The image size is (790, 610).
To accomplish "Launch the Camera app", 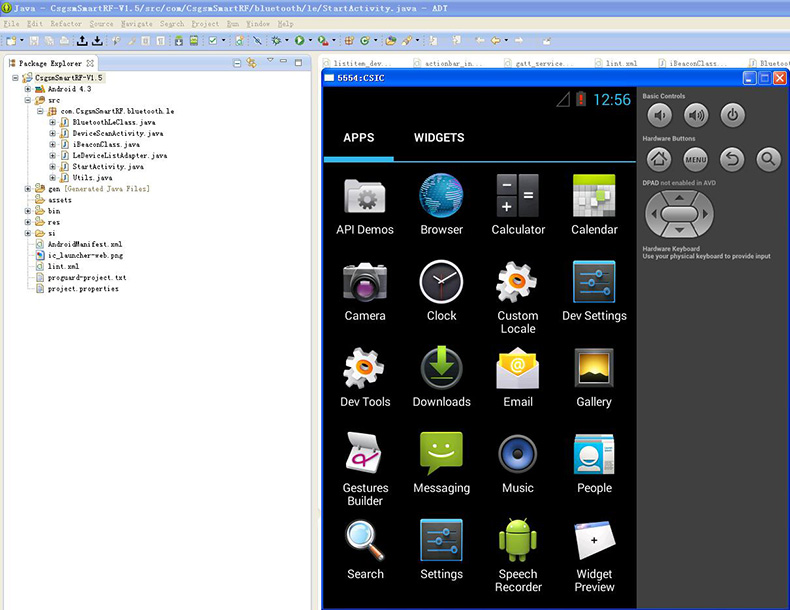I will (x=365, y=291).
